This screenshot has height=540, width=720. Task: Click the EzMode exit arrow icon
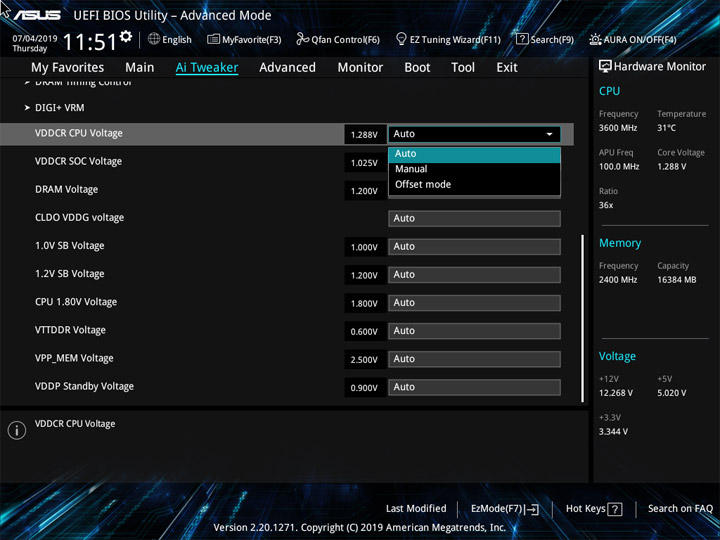(x=532, y=509)
